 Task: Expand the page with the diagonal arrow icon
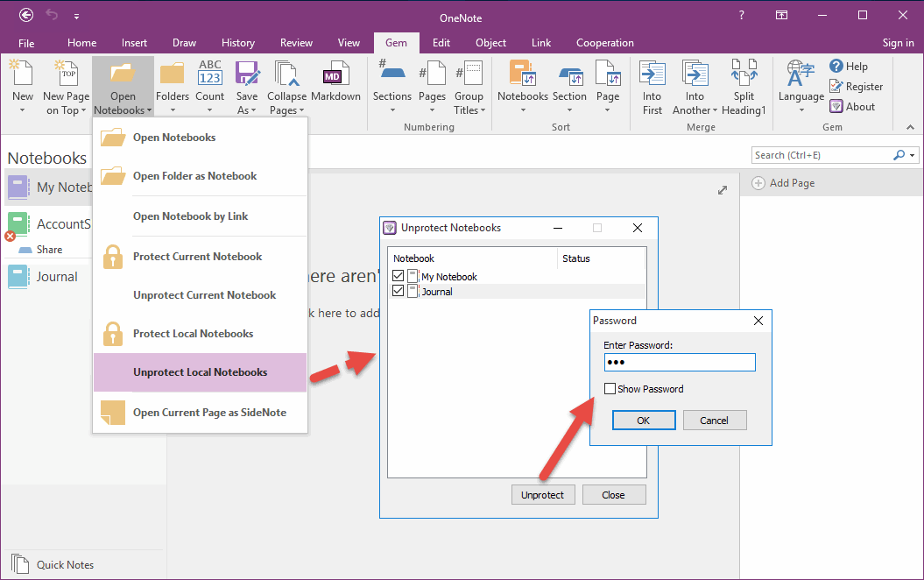pyautogui.click(x=723, y=190)
